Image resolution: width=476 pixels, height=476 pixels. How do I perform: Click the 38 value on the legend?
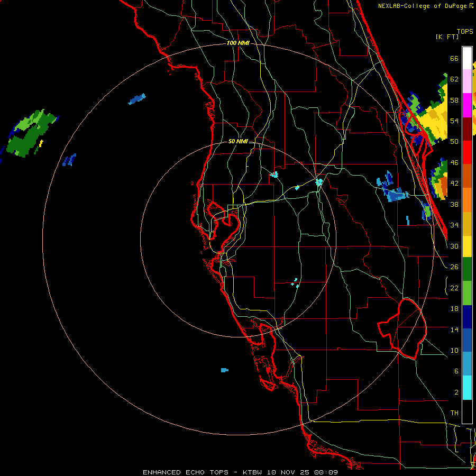click(454, 204)
